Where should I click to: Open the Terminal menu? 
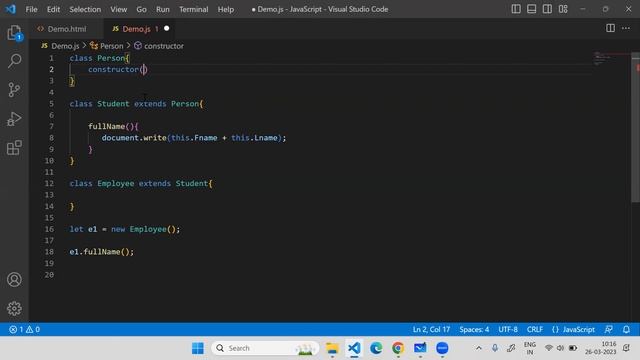pyautogui.click(x=193, y=9)
